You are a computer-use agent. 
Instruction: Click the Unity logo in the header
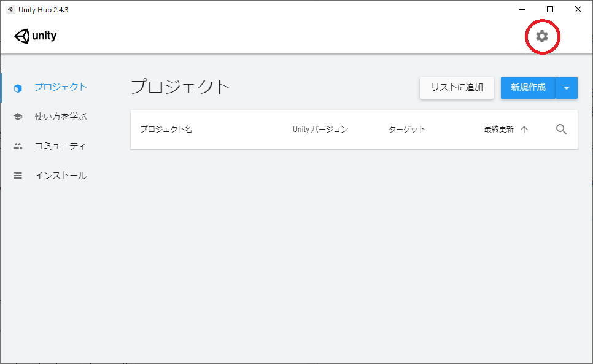click(x=34, y=36)
